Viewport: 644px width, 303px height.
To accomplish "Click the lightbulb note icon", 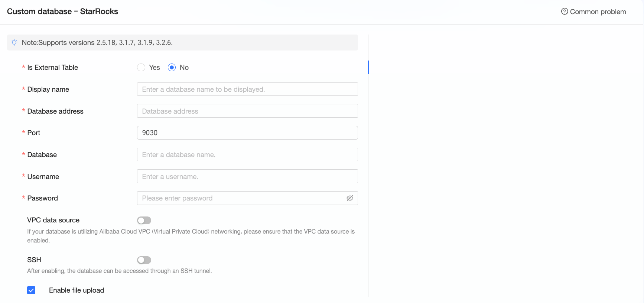I will (x=14, y=42).
